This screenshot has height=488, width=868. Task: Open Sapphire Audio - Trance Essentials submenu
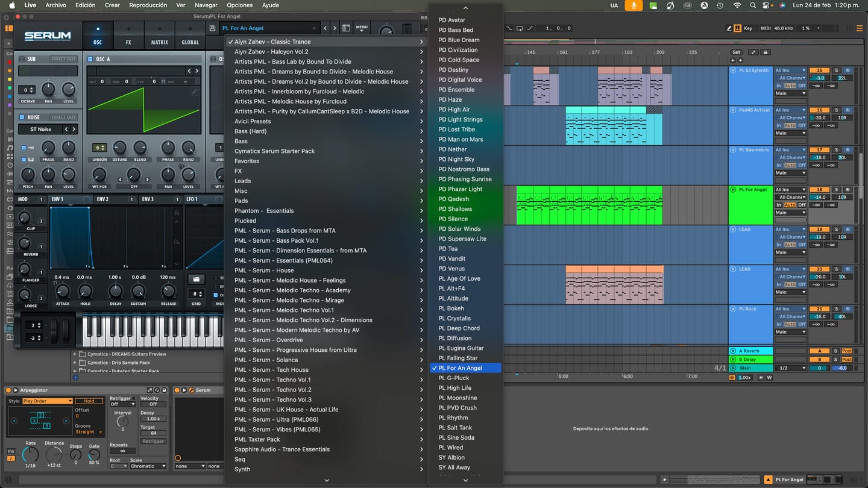(325, 449)
